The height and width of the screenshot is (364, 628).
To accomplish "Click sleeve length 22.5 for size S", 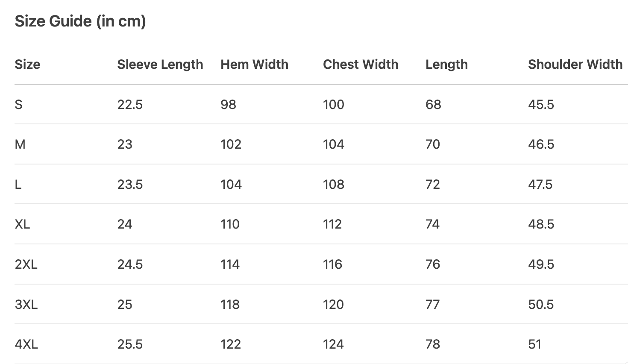I will point(130,105).
